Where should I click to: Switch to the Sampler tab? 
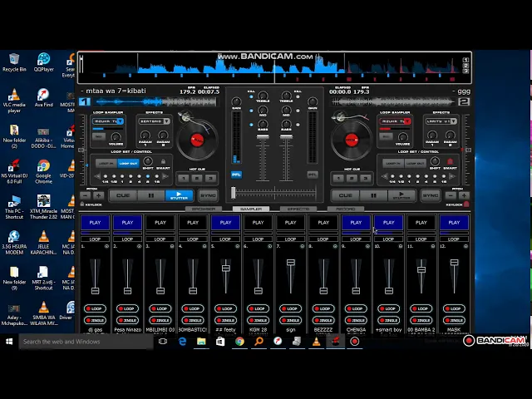click(x=251, y=209)
